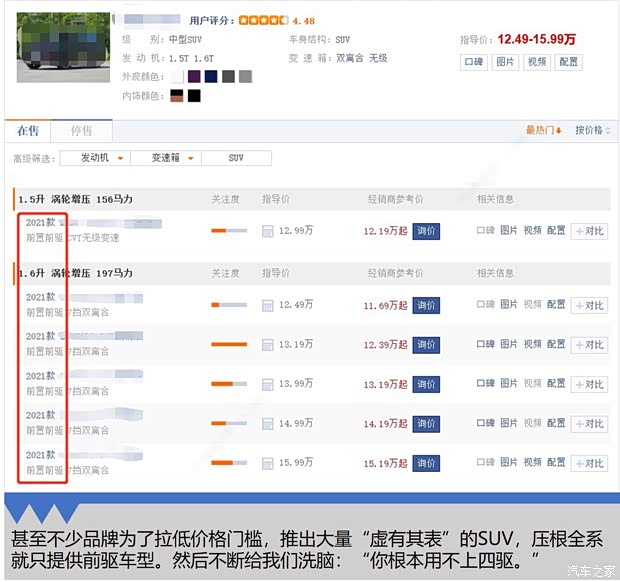Open 视频 link in the 15.99万 row
Viewport: 620px width, 582px height.
(x=533, y=463)
